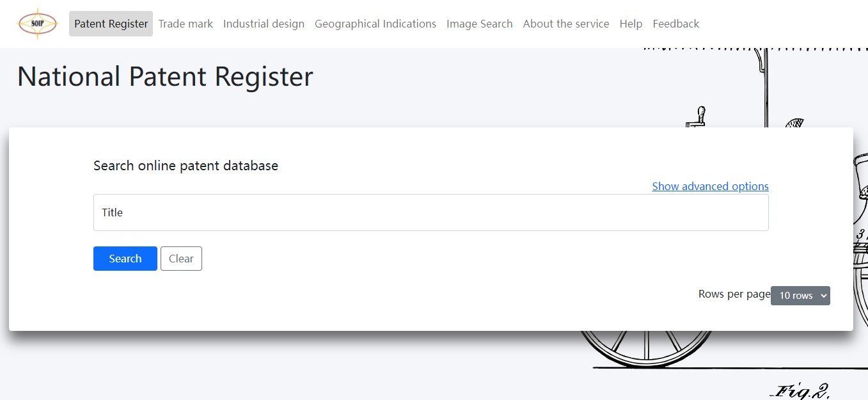
Task: Click the Rows per page label
Action: click(x=734, y=294)
